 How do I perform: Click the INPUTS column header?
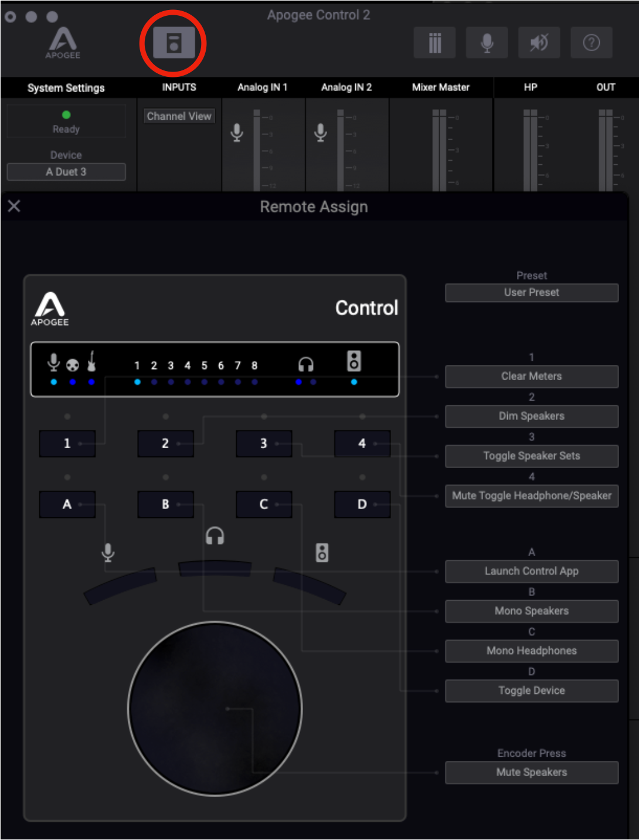[x=179, y=87]
